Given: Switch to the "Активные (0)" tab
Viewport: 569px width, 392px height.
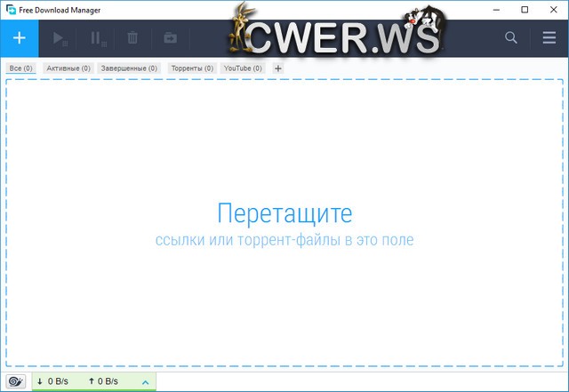Looking at the screenshot, I should coord(68,68).
